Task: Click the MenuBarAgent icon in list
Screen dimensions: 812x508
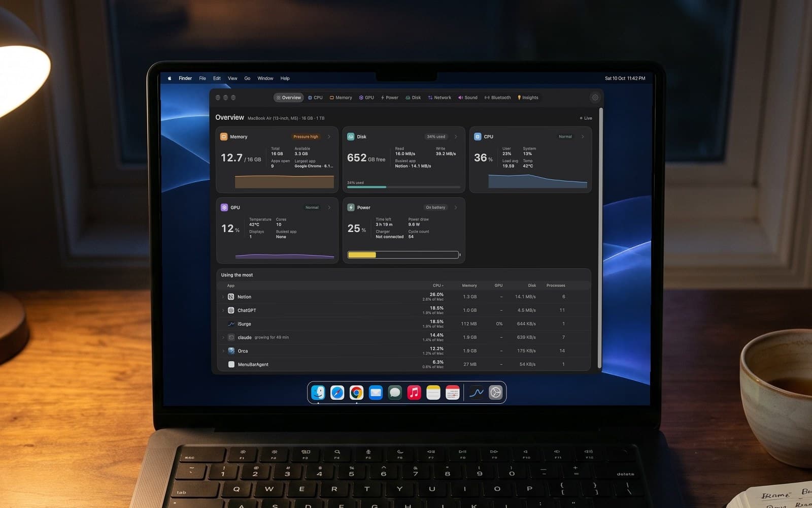Action: pyautogui.click(x=231, y=364)
